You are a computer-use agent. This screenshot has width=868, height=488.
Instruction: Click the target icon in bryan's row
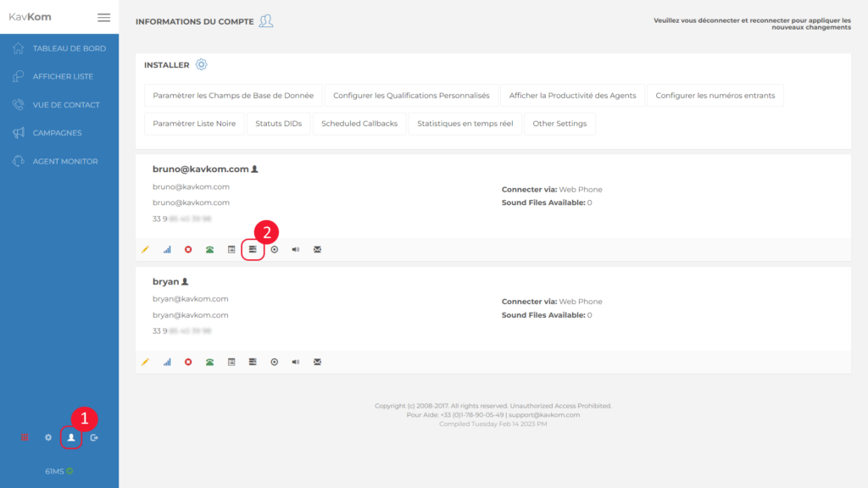[x=274, y=362]
